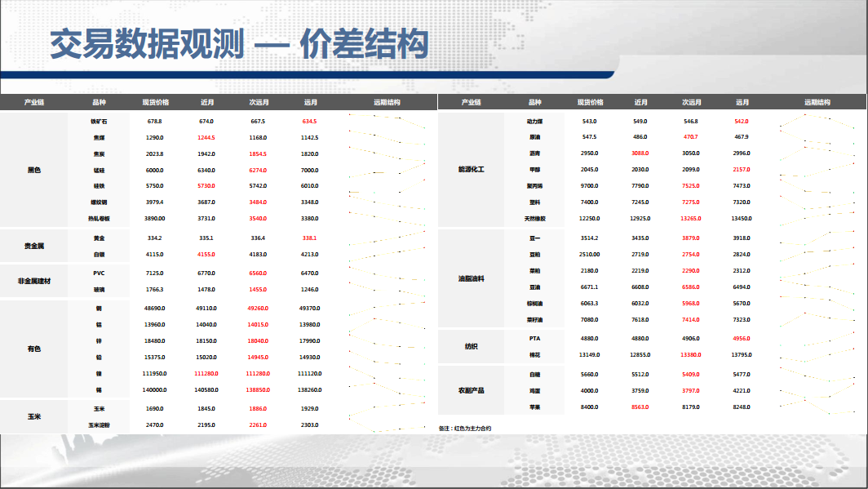Select the red gold value 338.1
This screenshot has width=868, height=489.
coord(309,238)
